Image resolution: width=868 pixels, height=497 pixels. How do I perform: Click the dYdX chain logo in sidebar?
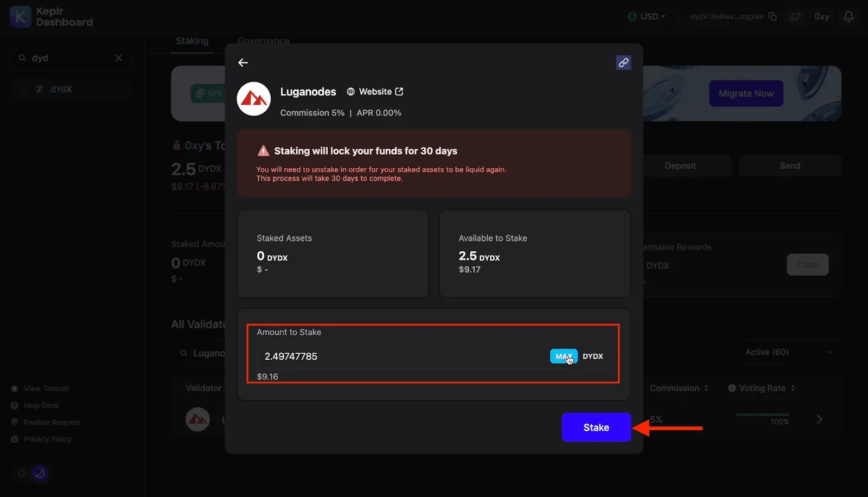click(40, 89)
